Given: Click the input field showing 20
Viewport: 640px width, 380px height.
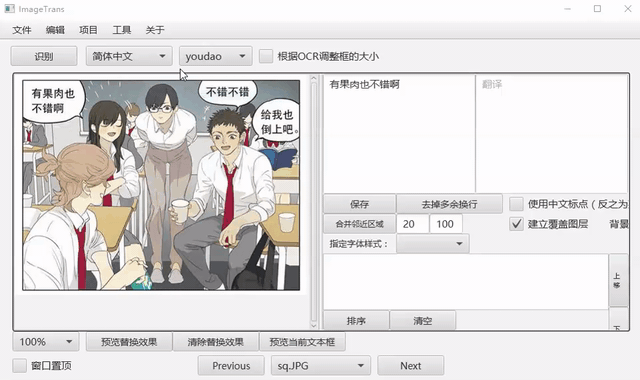Looking at the screenshot, I should click(413, 224).
